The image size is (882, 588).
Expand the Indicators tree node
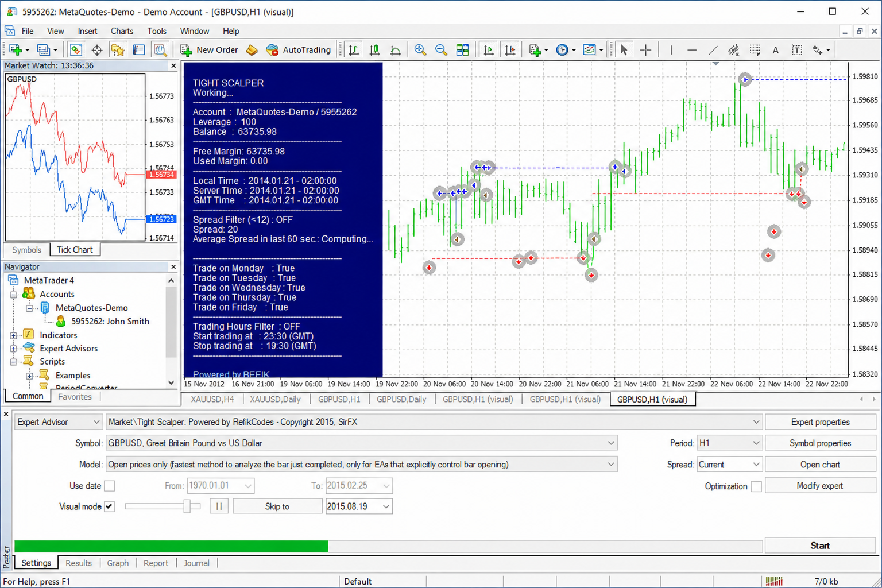pyautogui.click(x=14, y=335)
